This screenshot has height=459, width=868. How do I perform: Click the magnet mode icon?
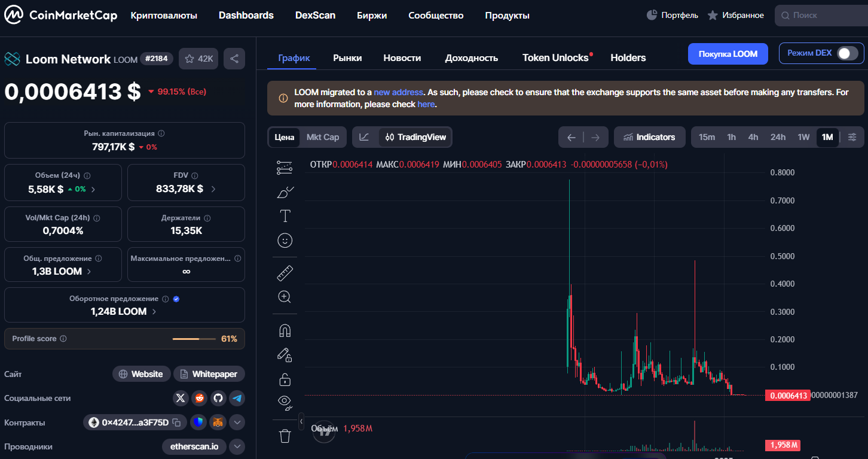285,330
